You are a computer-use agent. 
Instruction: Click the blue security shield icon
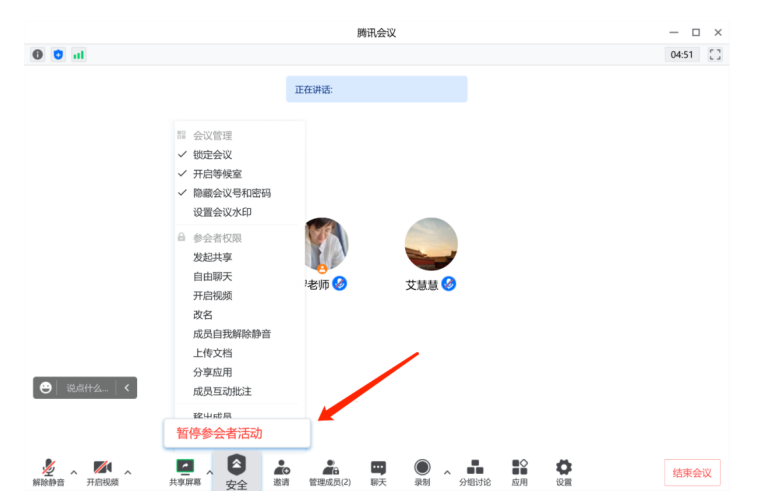(x=58, y=55)
